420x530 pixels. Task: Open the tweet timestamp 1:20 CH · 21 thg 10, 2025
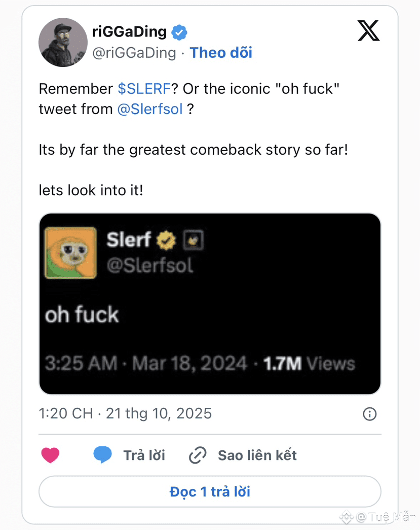[125, 413]
